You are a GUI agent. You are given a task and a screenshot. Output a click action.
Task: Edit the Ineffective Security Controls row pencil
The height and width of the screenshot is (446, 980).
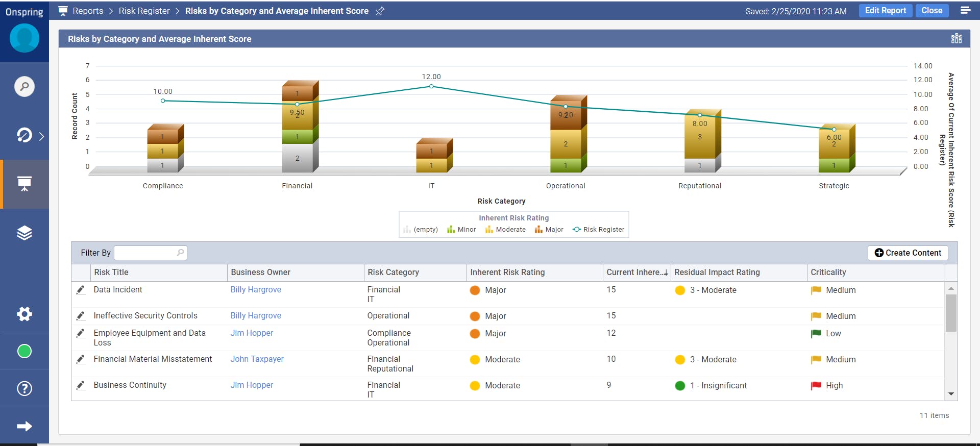(x=80, y=316)
